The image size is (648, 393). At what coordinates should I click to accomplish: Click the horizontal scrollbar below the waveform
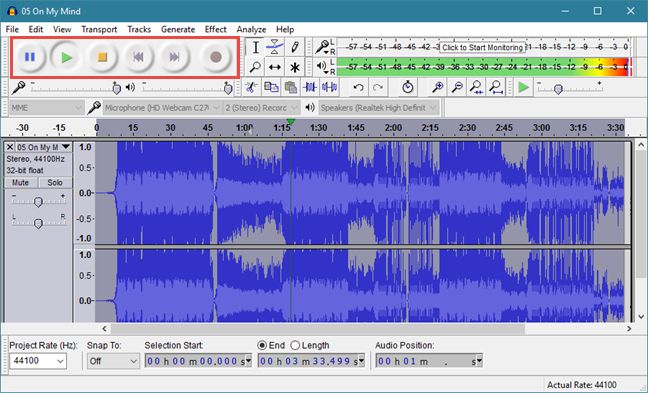[x=317, y=329]
